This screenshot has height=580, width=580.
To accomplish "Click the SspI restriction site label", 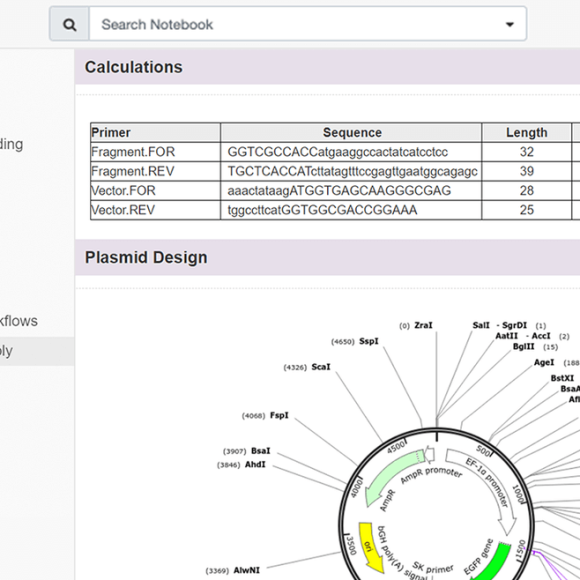I will pos(369,341).
